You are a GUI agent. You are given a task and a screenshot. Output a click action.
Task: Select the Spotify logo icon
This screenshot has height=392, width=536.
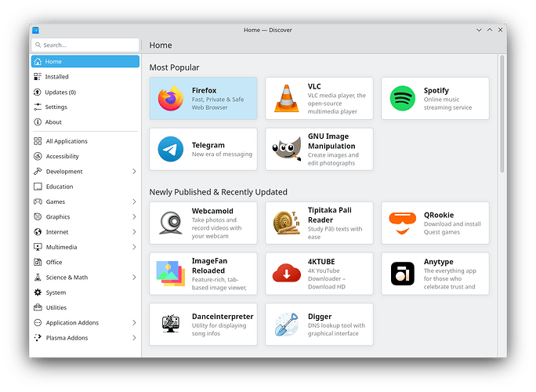402,98
